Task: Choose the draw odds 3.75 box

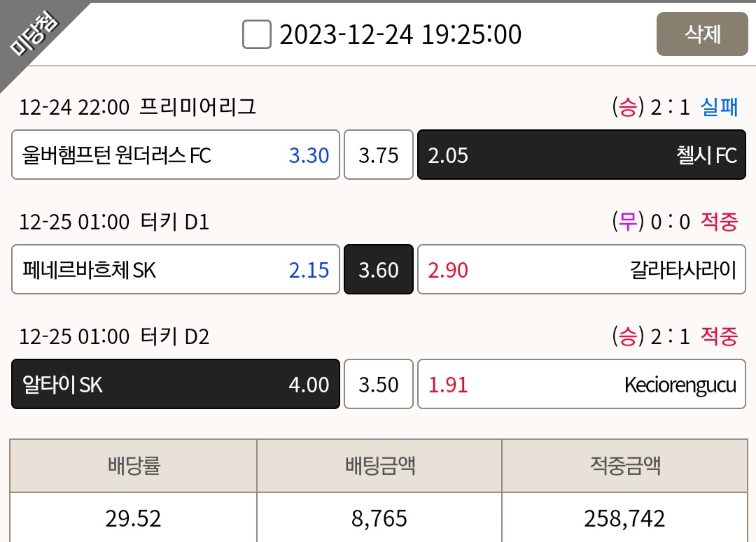Action: pos(379,155)
